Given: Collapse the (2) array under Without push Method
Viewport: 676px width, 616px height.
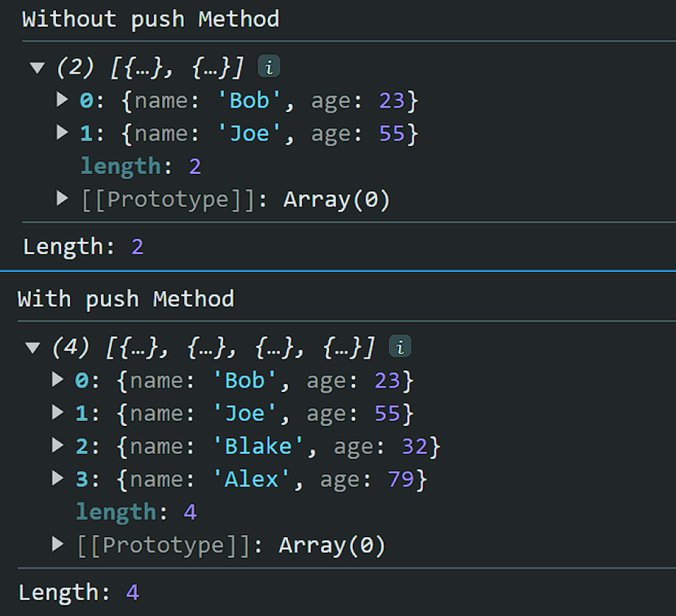Looking at the screenshot, I should pyautogui.click(x=37, y=69).
